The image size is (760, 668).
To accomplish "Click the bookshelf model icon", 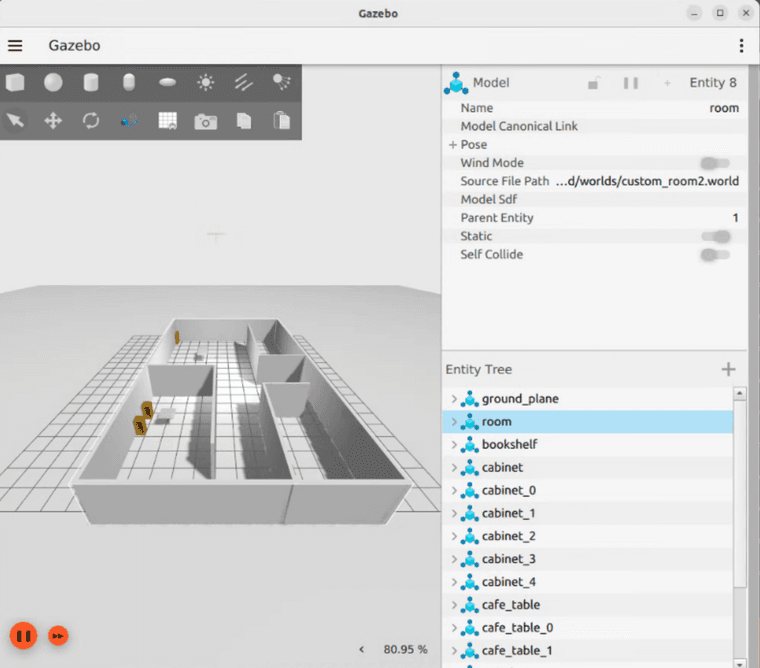I will [x=469, y=445].
